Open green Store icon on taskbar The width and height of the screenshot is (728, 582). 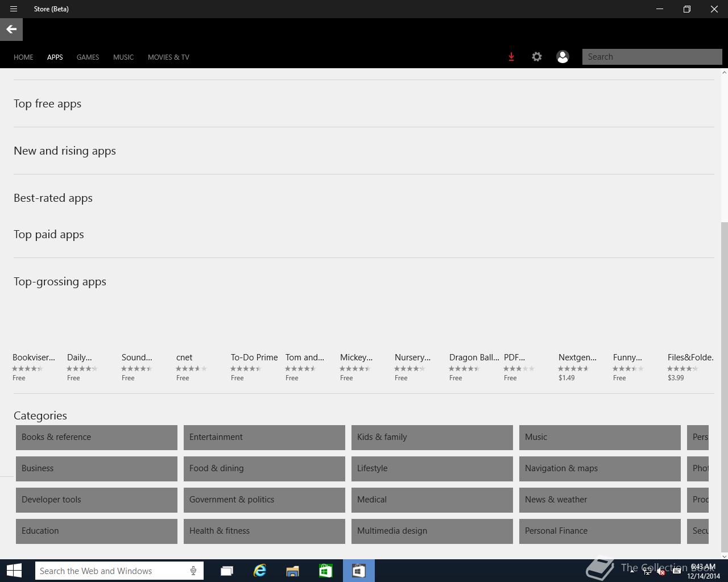click(325, 571)
